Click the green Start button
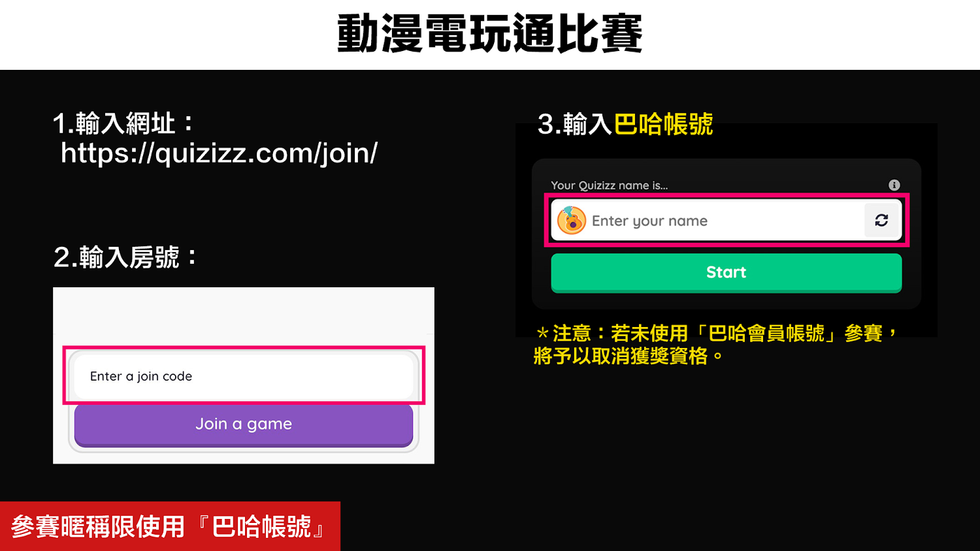The image size is (980, 551). [x=727, y=273]
